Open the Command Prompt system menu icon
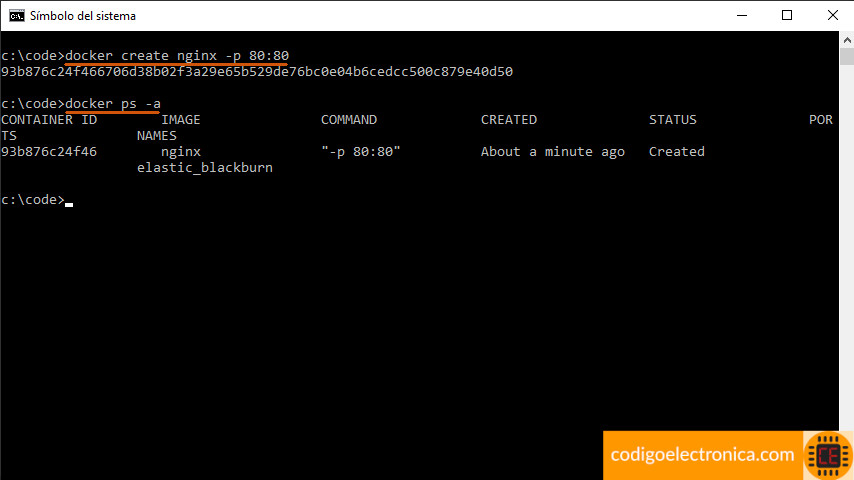 pyautogui.click(x=17, y=16)
